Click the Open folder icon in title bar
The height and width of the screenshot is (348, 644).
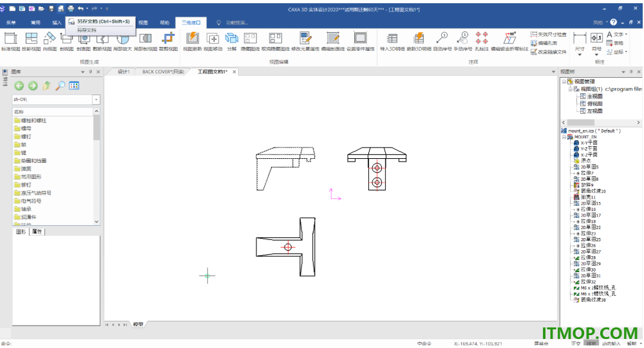tap(41, 8)
